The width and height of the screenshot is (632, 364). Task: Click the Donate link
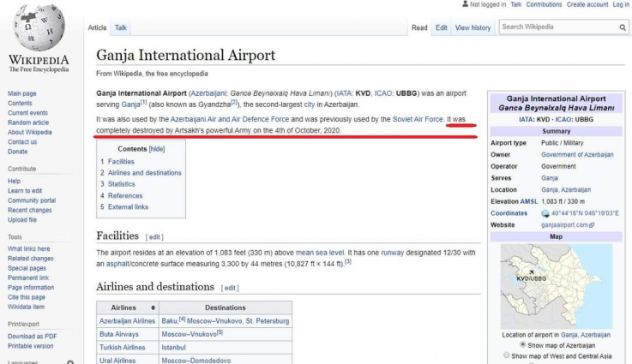tap(17, 152)
